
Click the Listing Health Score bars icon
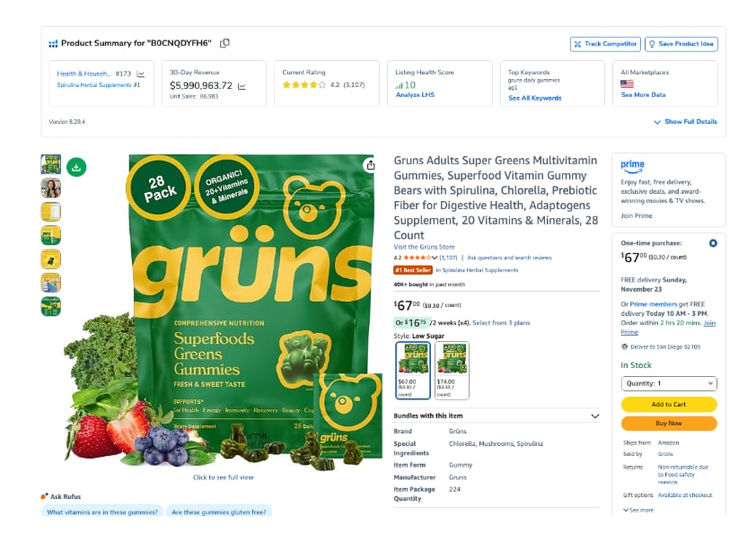399,85
